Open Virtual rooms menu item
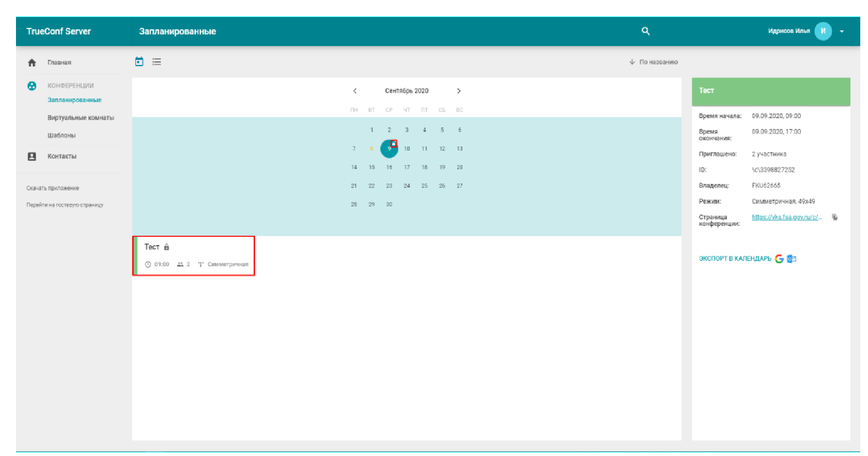 80,118
